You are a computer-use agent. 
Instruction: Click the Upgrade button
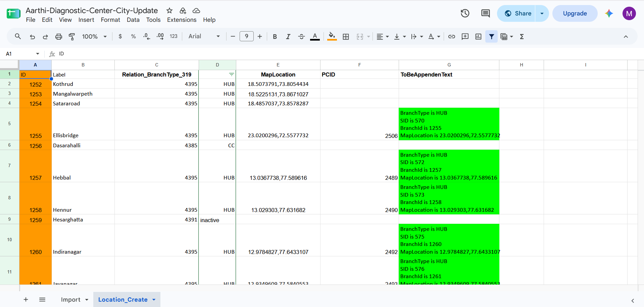[575, 13]
